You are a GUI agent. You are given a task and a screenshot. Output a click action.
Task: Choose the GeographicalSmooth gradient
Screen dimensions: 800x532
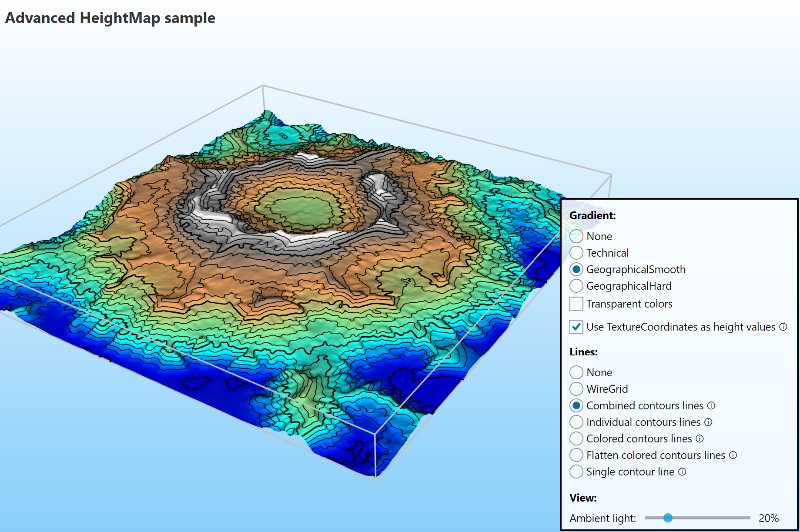576,269
